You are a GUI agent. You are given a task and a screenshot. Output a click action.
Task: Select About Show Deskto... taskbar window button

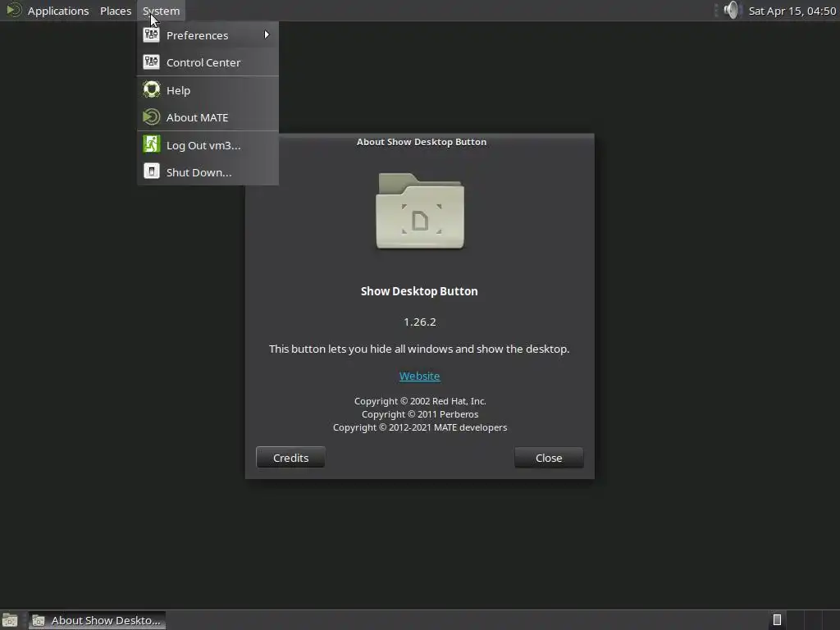(97, 620)
